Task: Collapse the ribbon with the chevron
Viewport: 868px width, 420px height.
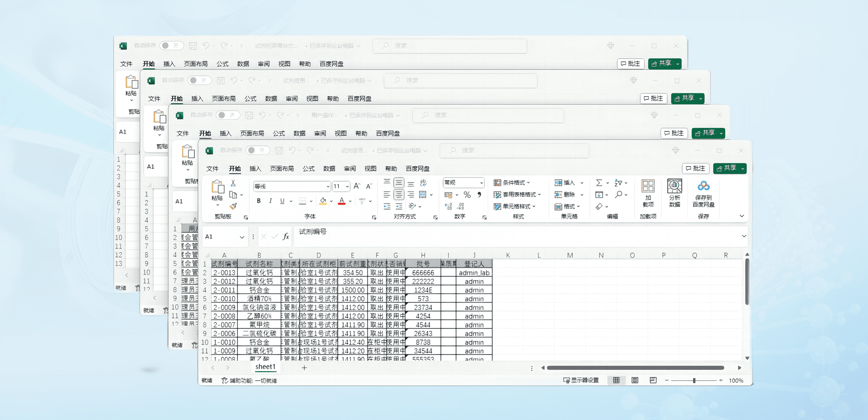Action: (x=741, y=216)
